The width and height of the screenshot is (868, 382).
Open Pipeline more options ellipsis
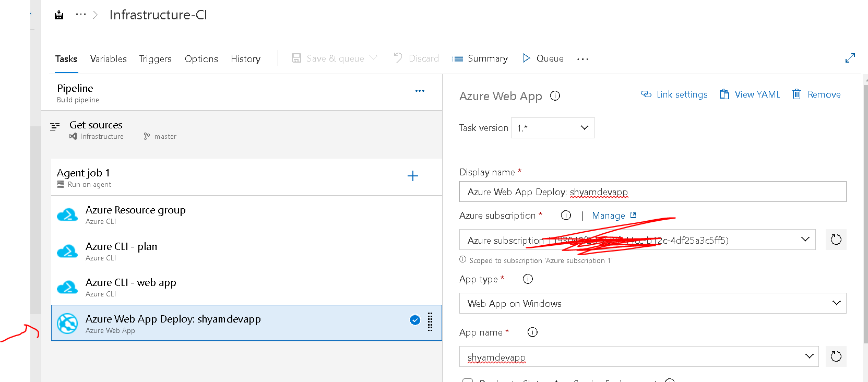[x=420, y=91]
